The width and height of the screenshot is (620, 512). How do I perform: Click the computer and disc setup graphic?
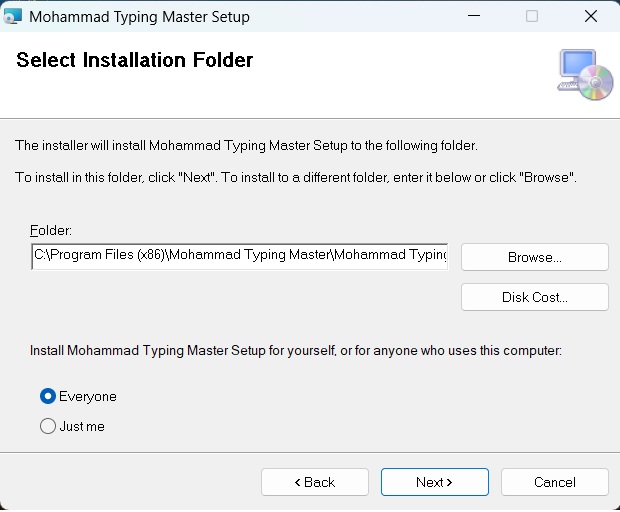pos(585,75)
